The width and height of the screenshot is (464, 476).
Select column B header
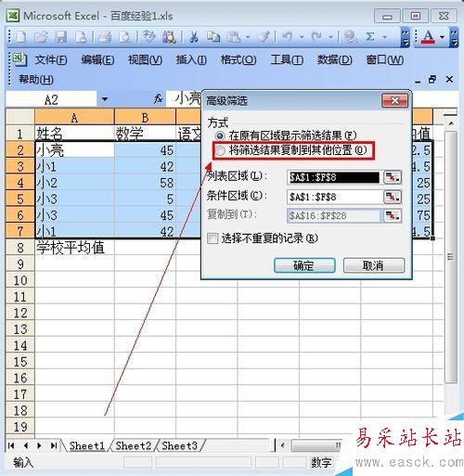click(145, 117)
